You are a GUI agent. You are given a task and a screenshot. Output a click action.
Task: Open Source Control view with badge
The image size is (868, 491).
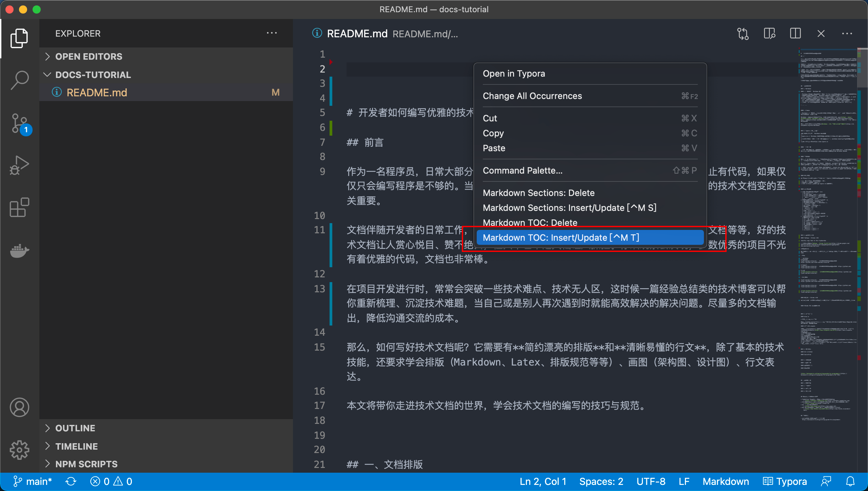(20, 123)
